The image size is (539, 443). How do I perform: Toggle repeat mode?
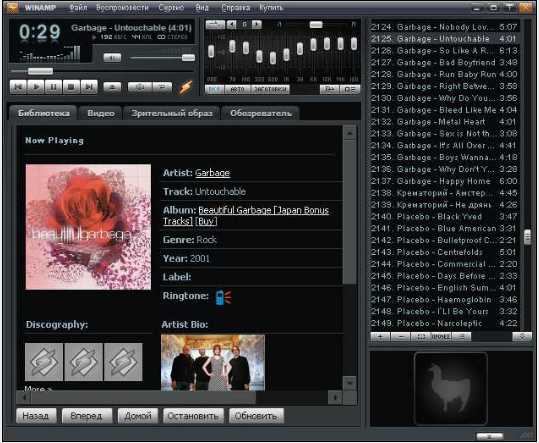pyautogui.click(x=162, y=87)
